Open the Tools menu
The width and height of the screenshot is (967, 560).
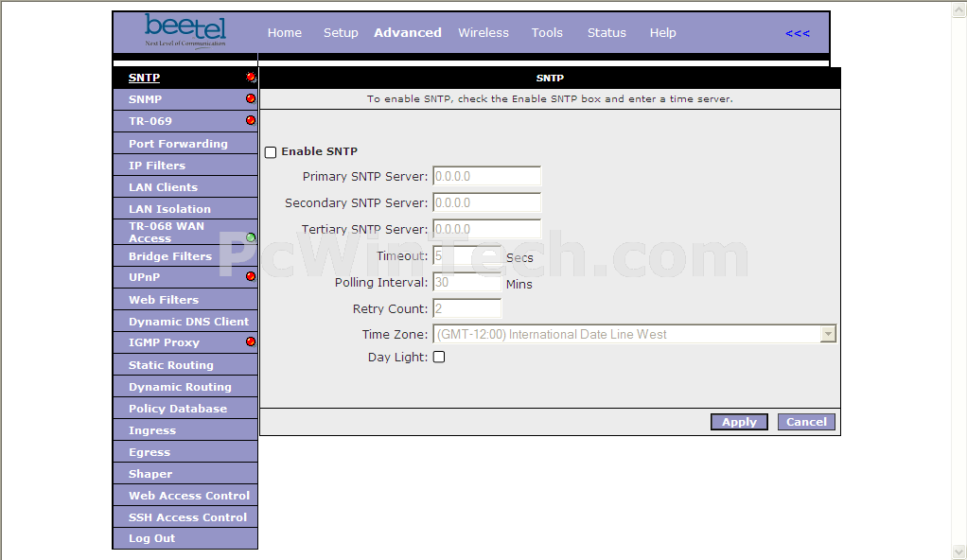point(547,33)
